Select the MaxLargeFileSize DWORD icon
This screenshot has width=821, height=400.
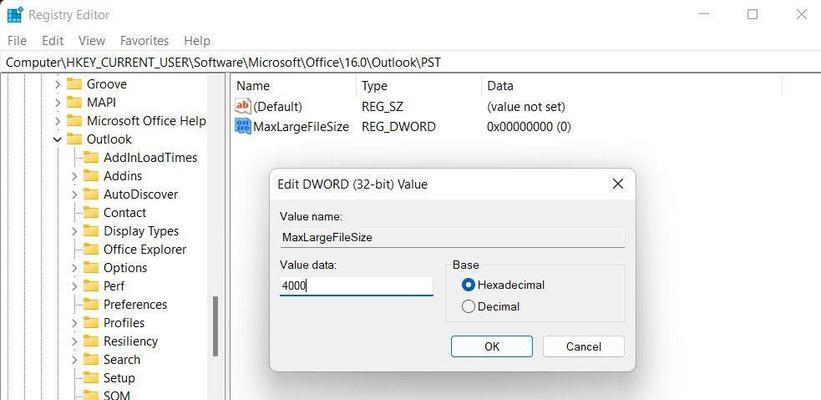(x=243, y=126)
